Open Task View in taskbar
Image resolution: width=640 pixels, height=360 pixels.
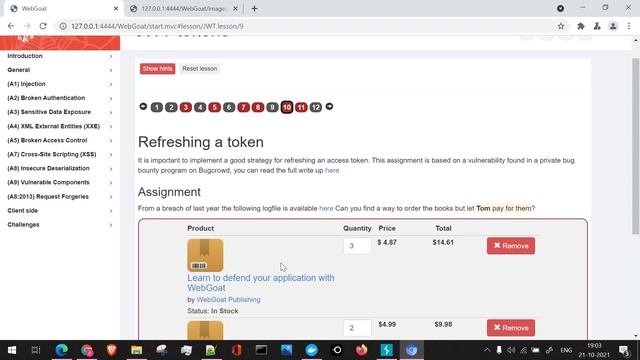tap(36, 350)
